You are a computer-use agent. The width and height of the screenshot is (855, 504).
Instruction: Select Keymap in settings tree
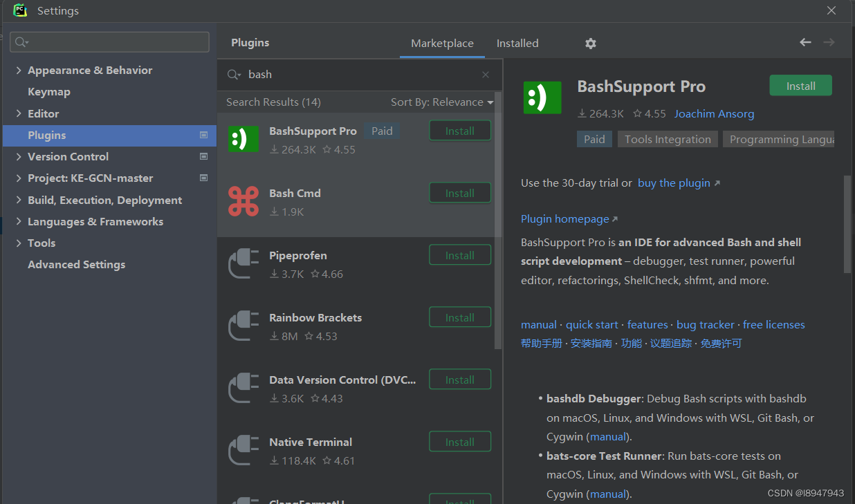pos(48,92)
